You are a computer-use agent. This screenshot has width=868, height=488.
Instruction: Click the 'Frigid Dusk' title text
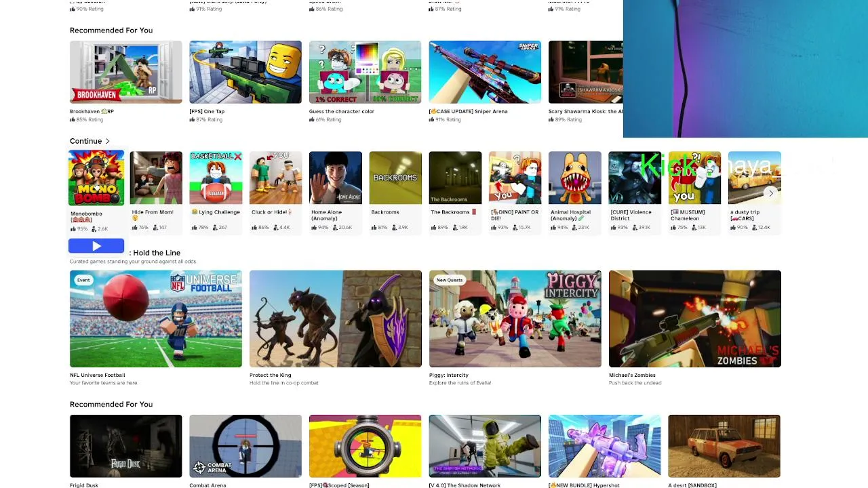(x=84, y=485)
